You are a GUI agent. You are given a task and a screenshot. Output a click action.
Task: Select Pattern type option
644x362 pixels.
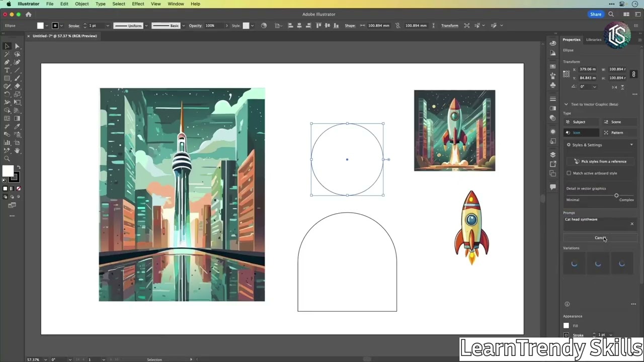tap(619, 133)
